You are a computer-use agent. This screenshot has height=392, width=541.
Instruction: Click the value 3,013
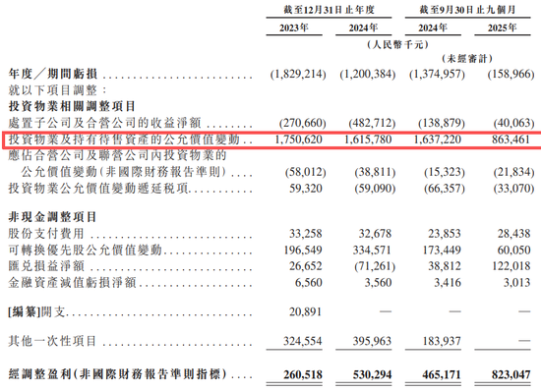[x=516, y=283]
